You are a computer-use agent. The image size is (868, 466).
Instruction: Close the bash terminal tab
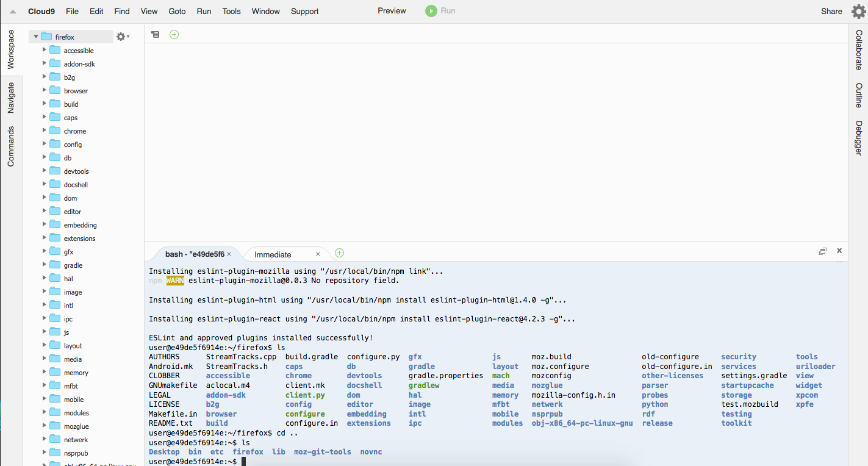pos(229,254)
